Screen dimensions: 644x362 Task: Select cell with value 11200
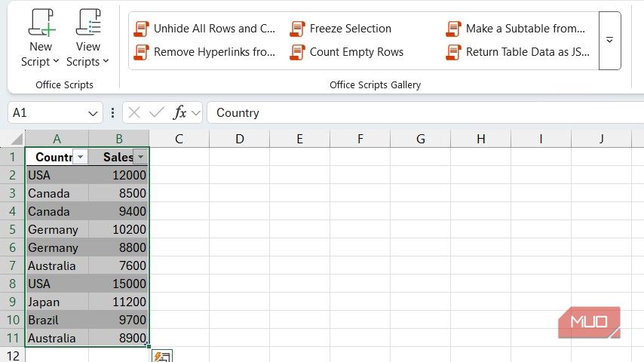click(x=118, y=302)
